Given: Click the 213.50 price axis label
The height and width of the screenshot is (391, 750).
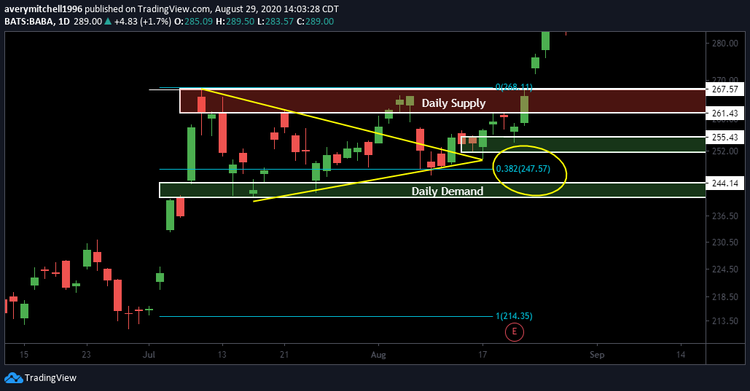Looking at the screenshot, I should pos(725,321).
